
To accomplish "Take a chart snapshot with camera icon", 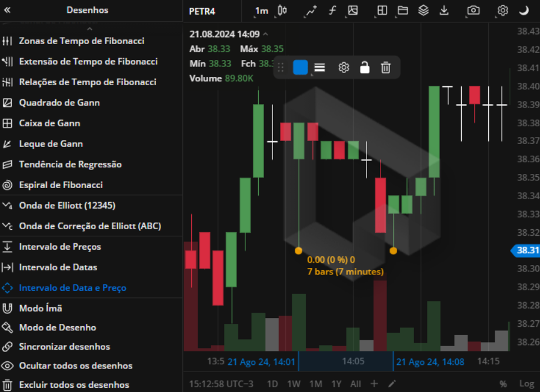I will (474, 11).
